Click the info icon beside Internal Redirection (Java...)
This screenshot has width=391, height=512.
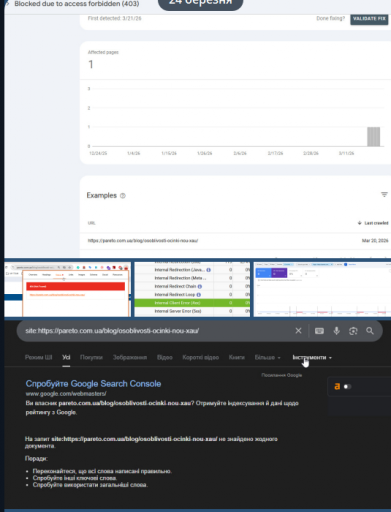pos(208,270)
